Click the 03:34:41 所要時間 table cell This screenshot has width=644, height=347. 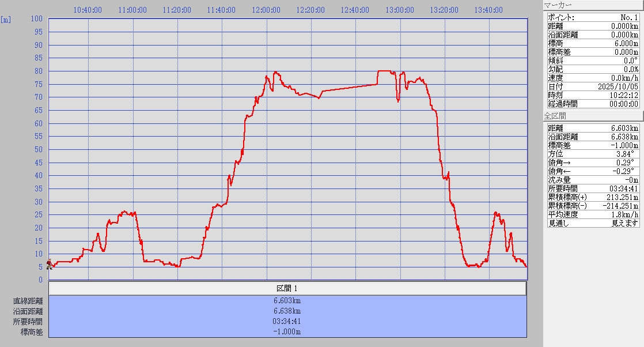287,321
